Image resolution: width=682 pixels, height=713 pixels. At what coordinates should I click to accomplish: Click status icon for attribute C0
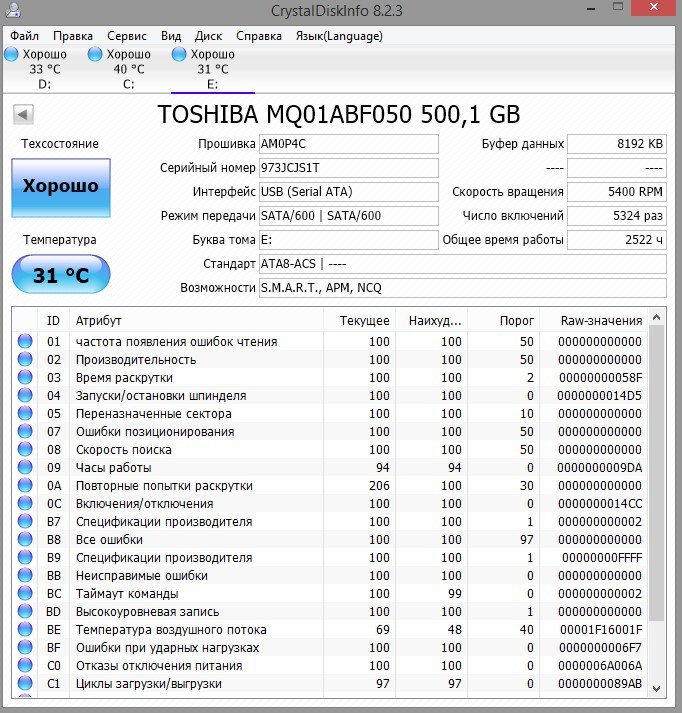(25, 665)
